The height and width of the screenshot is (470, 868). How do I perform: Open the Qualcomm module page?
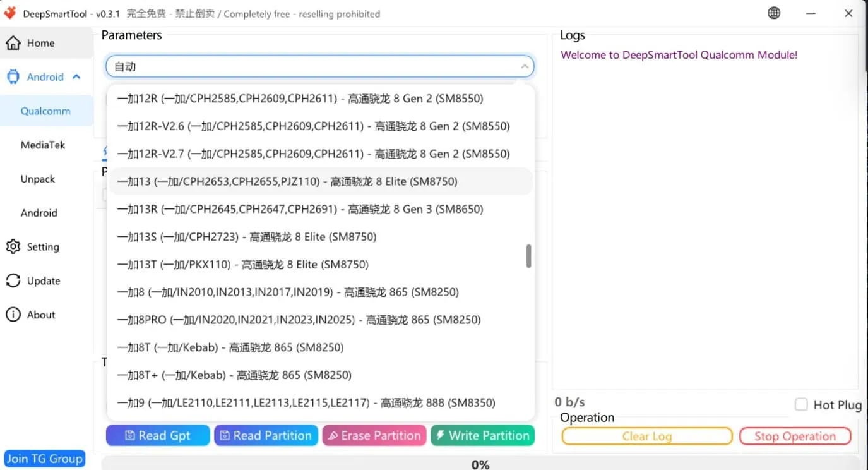45,111
